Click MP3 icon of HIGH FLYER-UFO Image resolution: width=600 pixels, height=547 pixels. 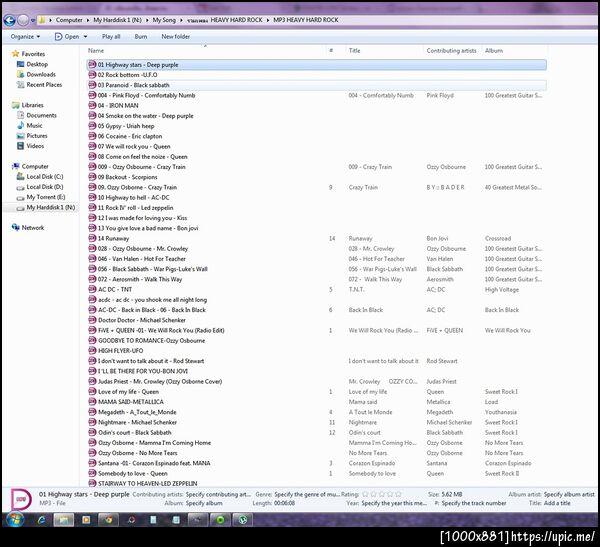(92, 351)
